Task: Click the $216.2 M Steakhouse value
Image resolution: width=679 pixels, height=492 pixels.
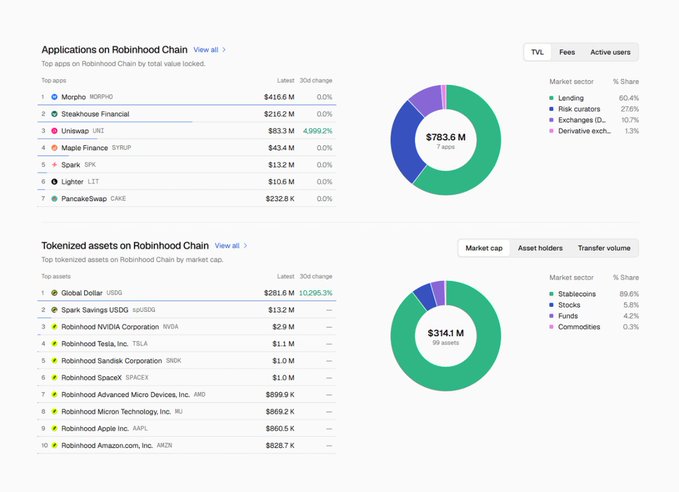Action: pos(279,114)
